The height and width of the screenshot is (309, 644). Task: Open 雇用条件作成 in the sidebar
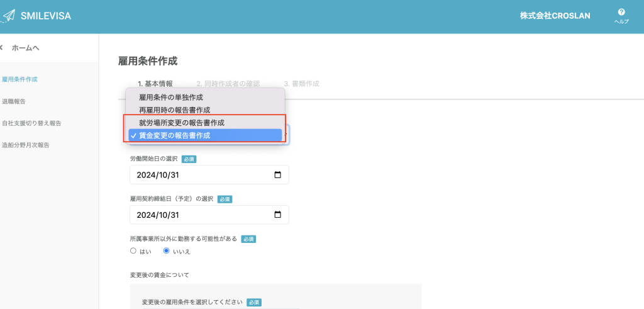click(19, 79)
